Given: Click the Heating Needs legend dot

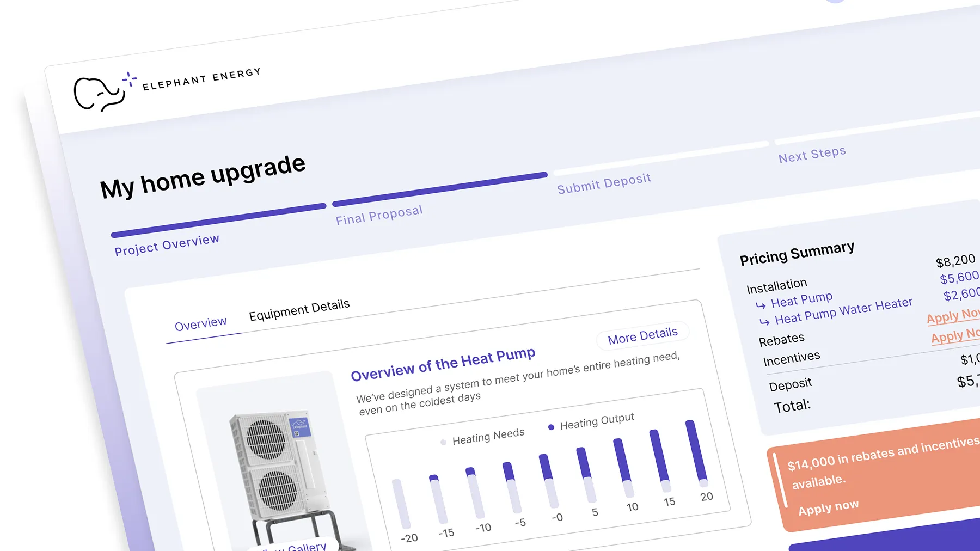Looking at the screenshot, I should coord(443,442).
